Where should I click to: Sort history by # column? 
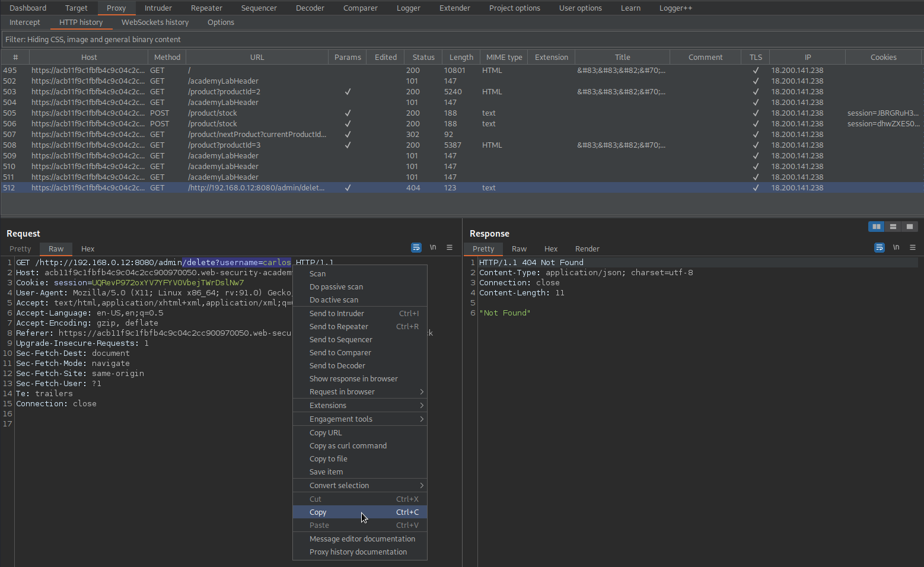[15, 57]
